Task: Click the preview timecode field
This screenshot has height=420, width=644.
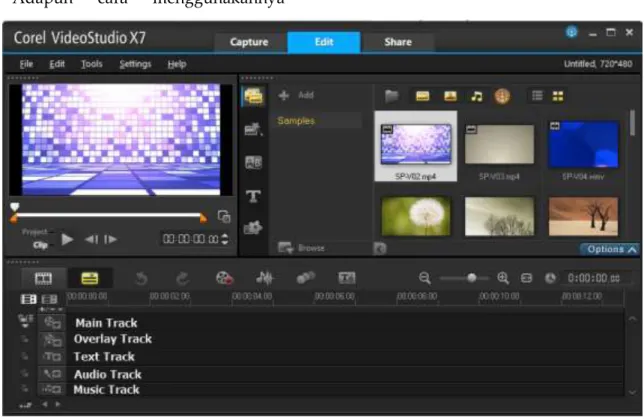Action: pos(191,239)
